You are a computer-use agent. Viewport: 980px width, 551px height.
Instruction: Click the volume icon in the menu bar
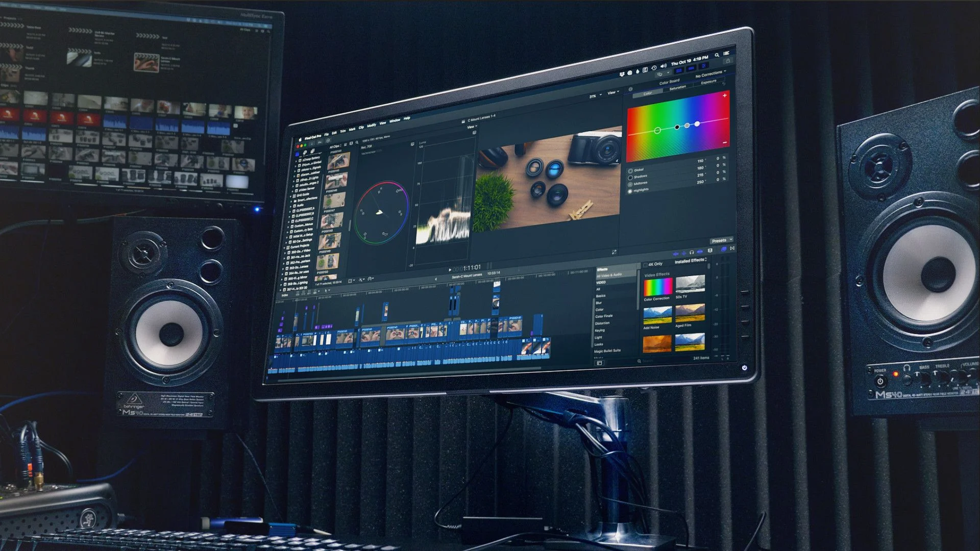(x=664, y=66)
